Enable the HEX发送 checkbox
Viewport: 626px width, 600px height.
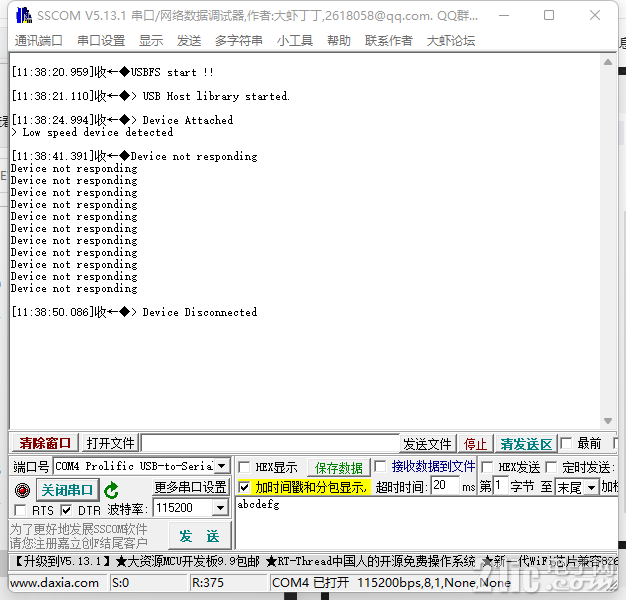[x=487, y=467]
